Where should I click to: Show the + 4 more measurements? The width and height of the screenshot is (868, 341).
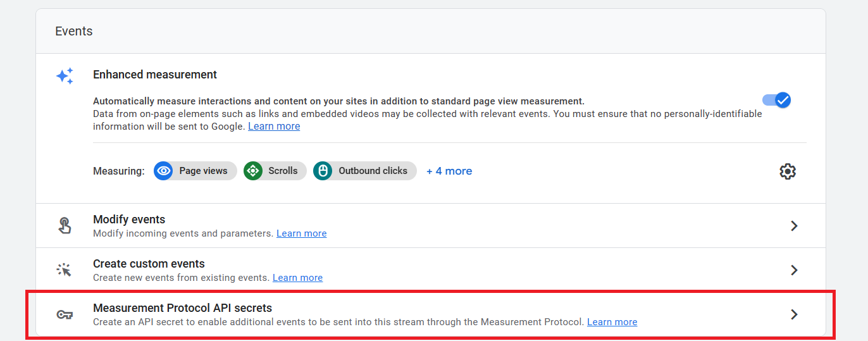click(449, 171)
